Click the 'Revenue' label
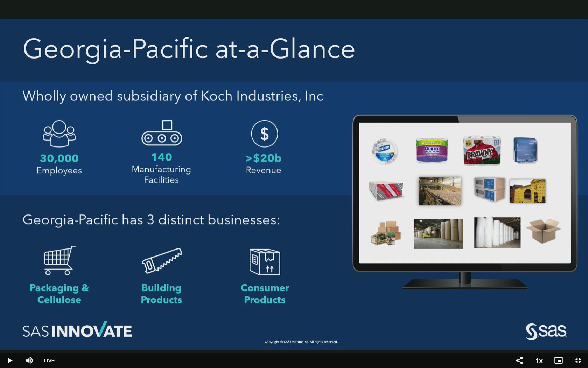Image resolution: width=588 pixels, height=368 pixels. [264, 170]
